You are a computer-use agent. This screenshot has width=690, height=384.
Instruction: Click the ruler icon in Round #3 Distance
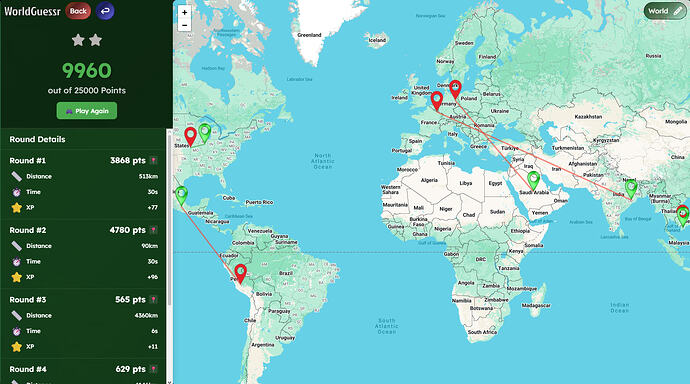pos(17,315)
